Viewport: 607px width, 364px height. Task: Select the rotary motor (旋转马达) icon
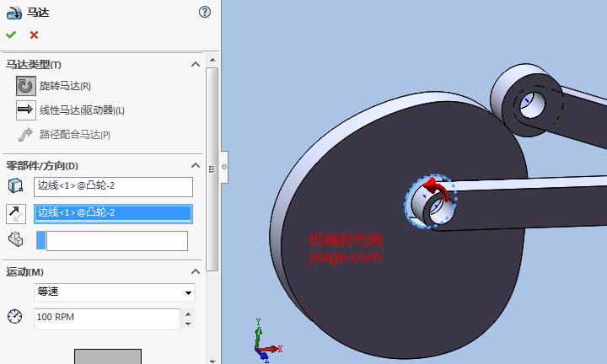(25, 85)
